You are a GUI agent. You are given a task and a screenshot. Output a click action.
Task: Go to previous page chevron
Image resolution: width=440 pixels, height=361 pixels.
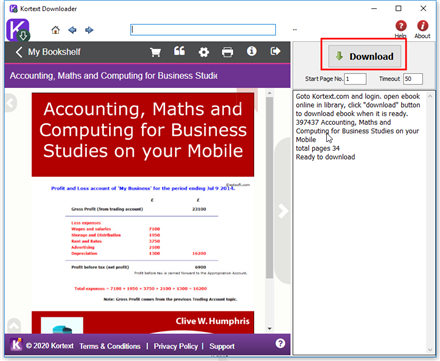click(x=11, y=103)
